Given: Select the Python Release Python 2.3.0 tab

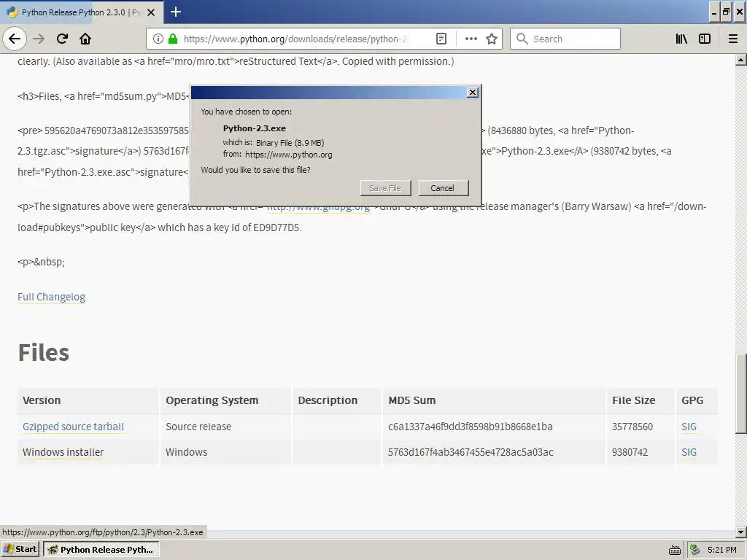Looking at the screenshot, I should point(81,12).
